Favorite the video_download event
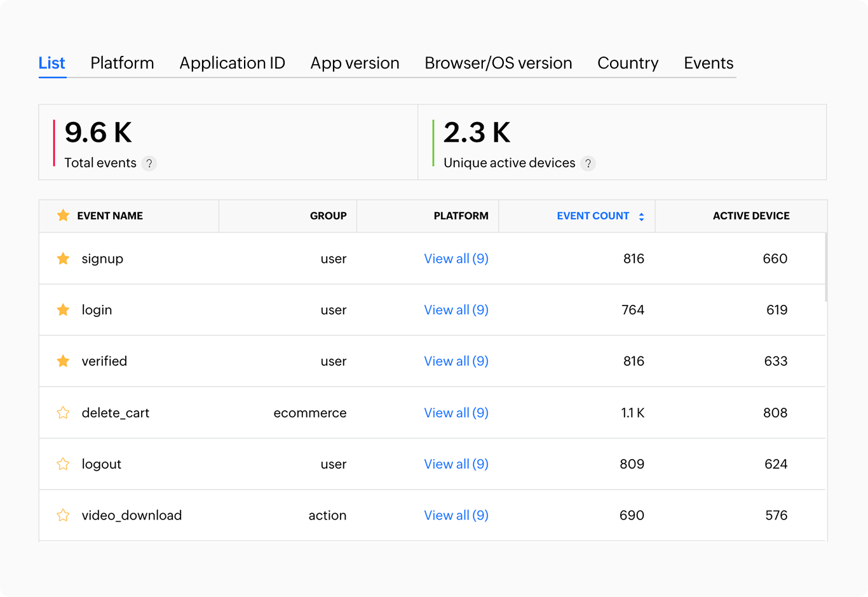 [63, 515]
